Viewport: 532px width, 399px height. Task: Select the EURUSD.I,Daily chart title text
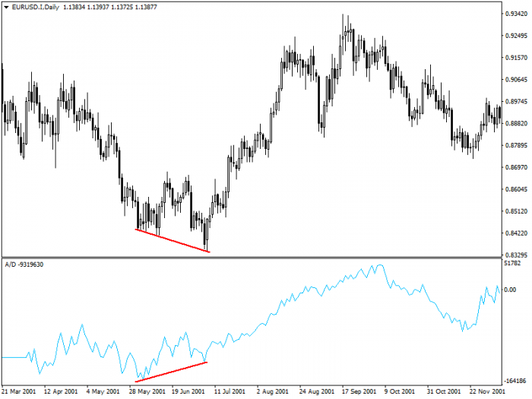(35, 7)
